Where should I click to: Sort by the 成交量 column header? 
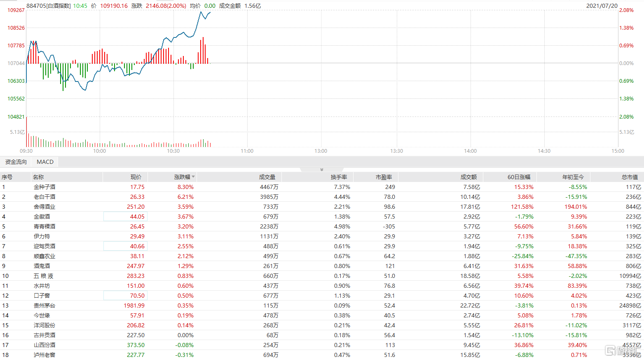[x=267, y=177]
